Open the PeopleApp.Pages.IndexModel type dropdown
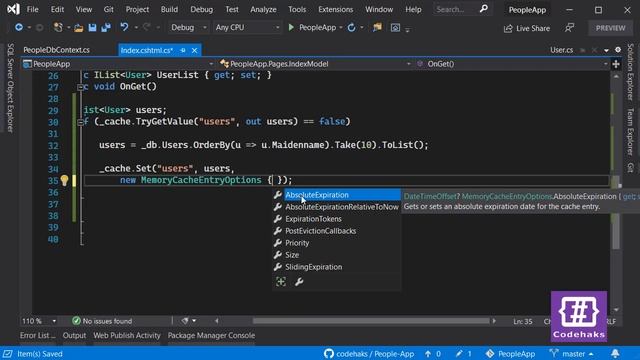Viewport: 640px width, 360px height. point(315,64)
